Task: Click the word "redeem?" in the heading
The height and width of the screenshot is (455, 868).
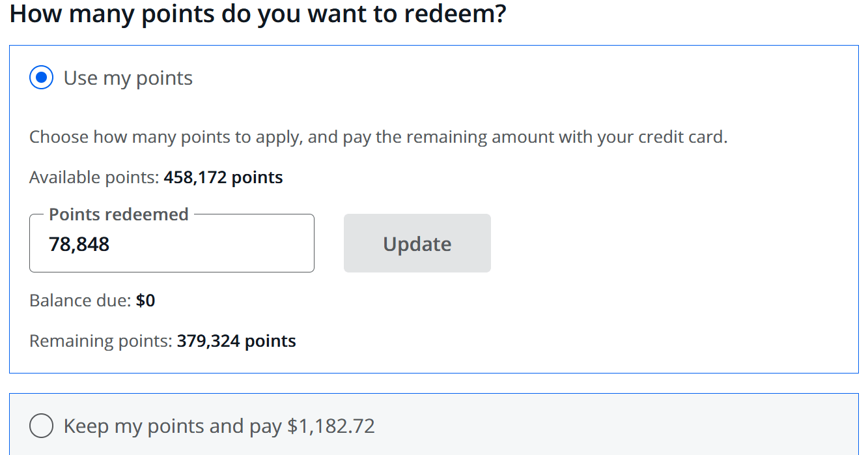Action: point(464,13)
